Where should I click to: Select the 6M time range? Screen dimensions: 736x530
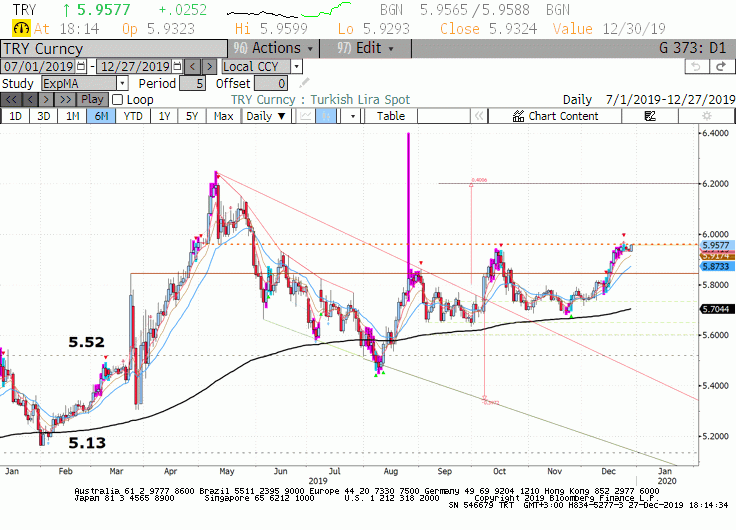click(101, 116)
